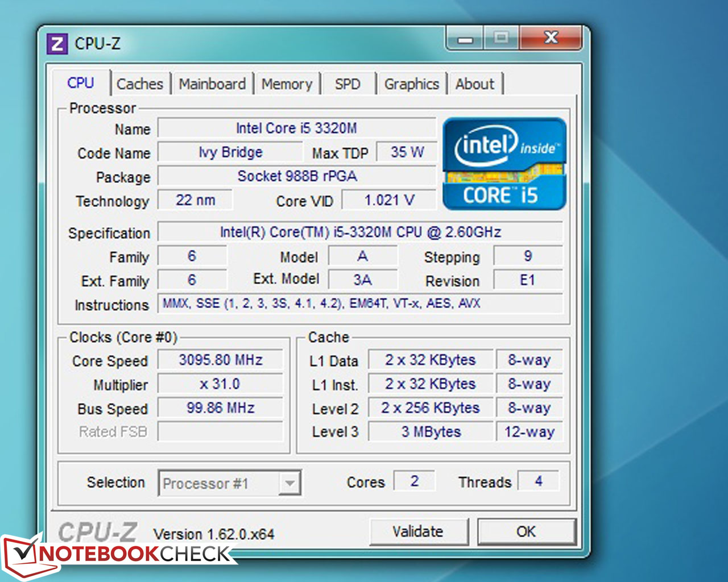Image resolution: width=728 pixels, height=582 pixels.
Task: Click the Instructions field listing MMX, SSE
Action: pyautogui.click(x=361, y=304)
